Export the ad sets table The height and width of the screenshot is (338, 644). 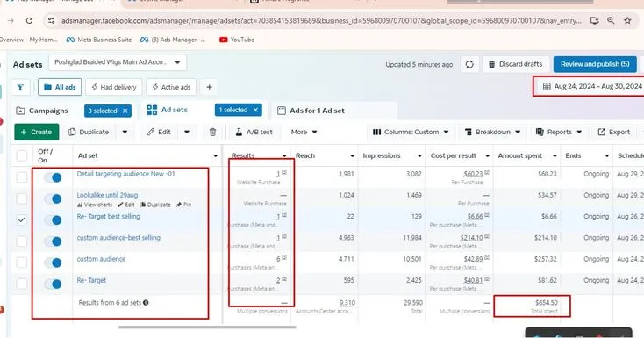614,132
